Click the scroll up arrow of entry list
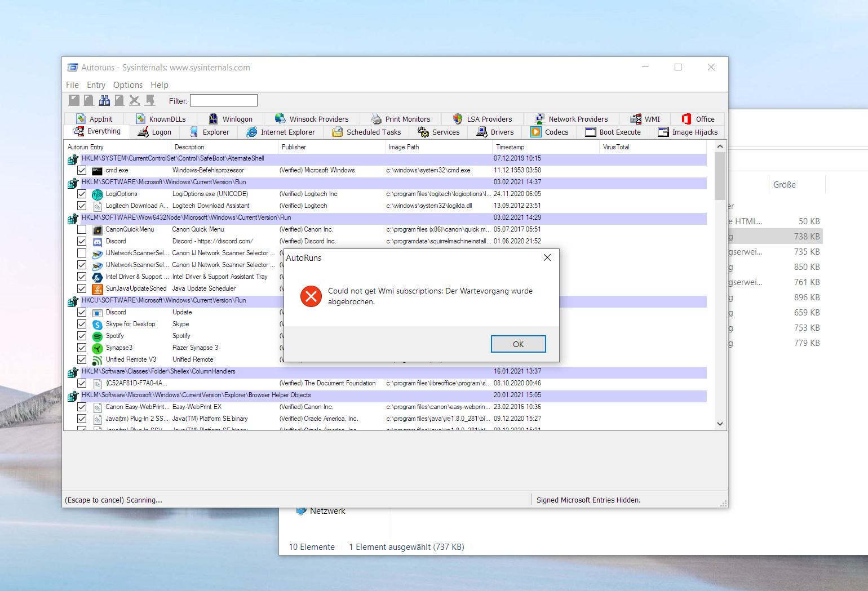Screen dimensions: 868x591 point(720,146)
